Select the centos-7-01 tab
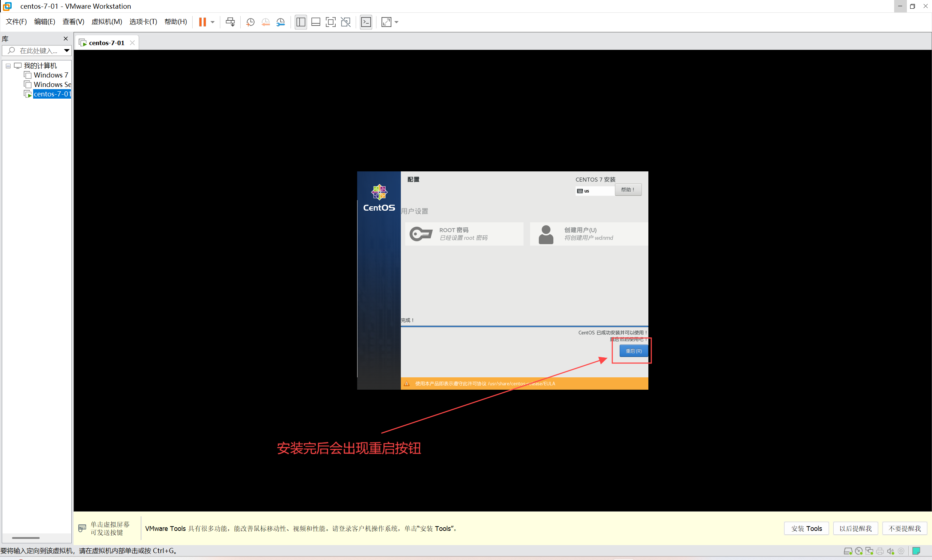The image size is (932, 560). click(106, 43)
